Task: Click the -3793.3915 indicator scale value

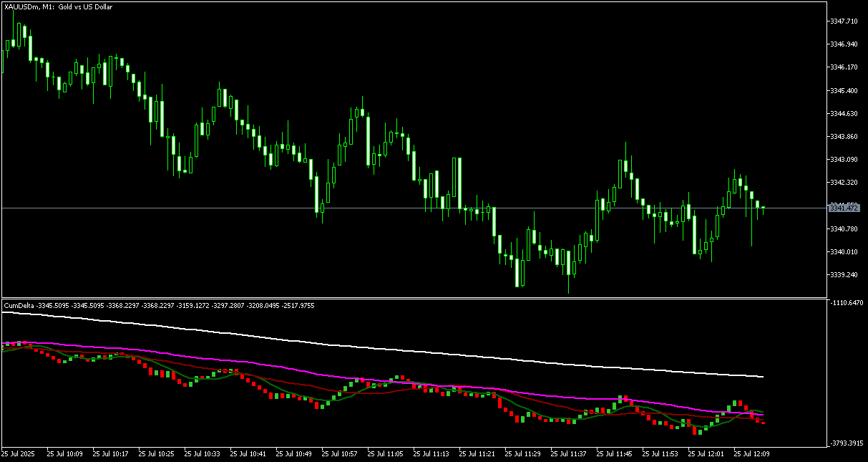Action: (x=846, y=443)
